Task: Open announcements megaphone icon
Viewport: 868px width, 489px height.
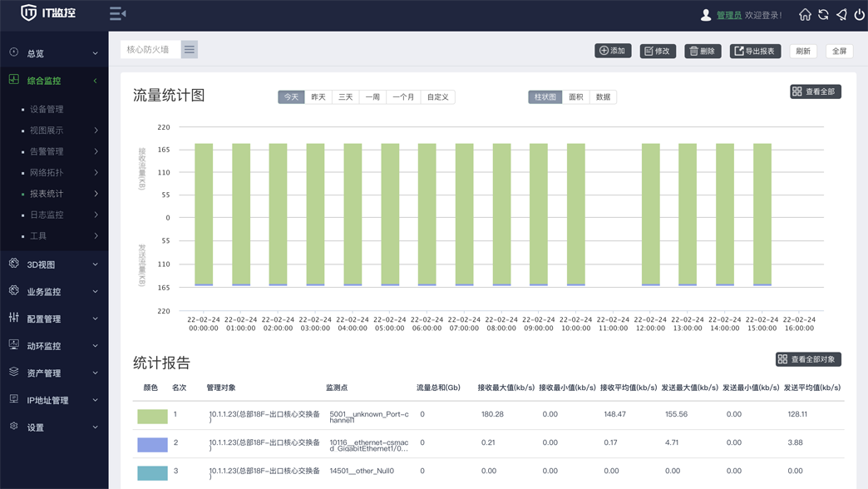Action: pyautogui.click(x=841, y=14)
